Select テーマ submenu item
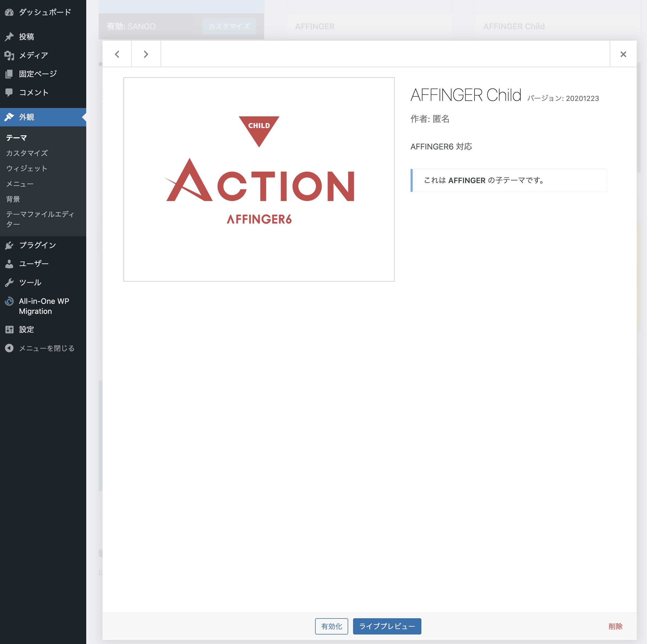 coord(17,138)
